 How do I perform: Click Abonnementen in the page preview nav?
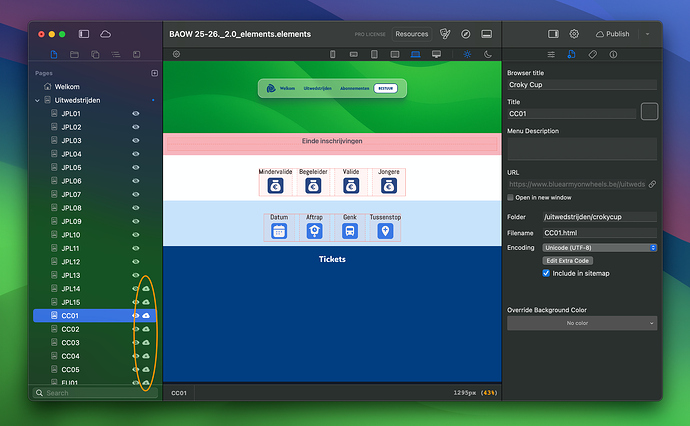(x=354, y=88)
